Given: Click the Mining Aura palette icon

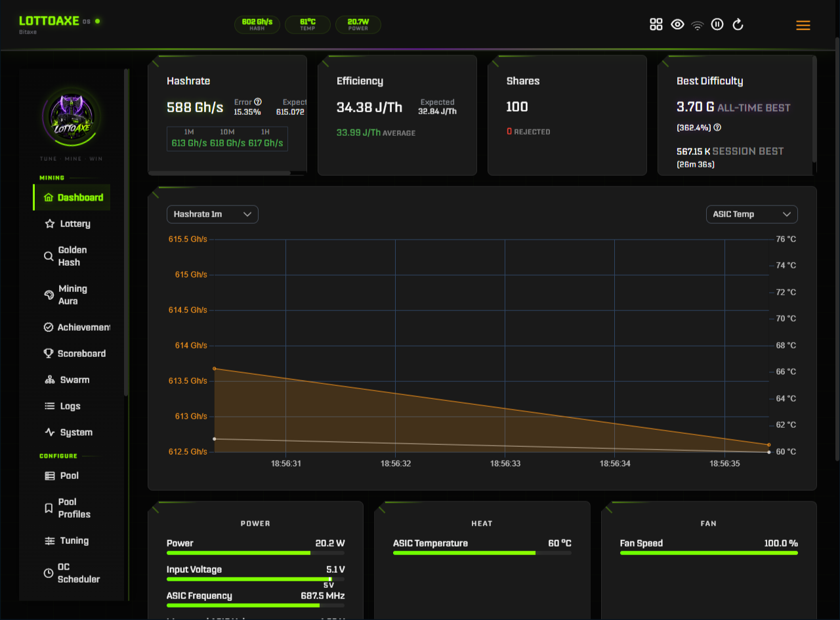Looking at the screenshot, I should (49, 295).
